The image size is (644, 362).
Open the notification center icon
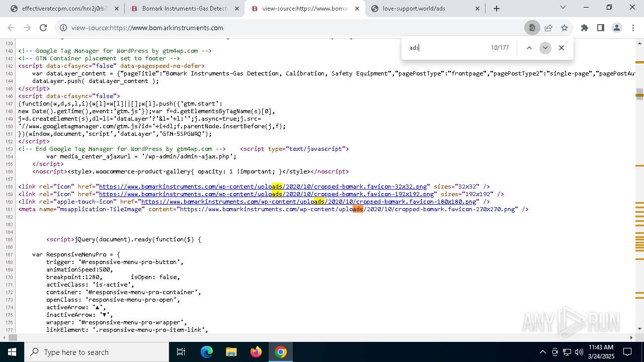627,352
